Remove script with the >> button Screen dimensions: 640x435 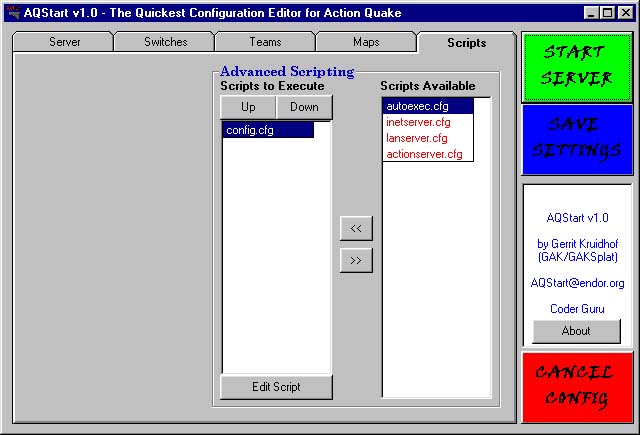click(x=356, y=260)
